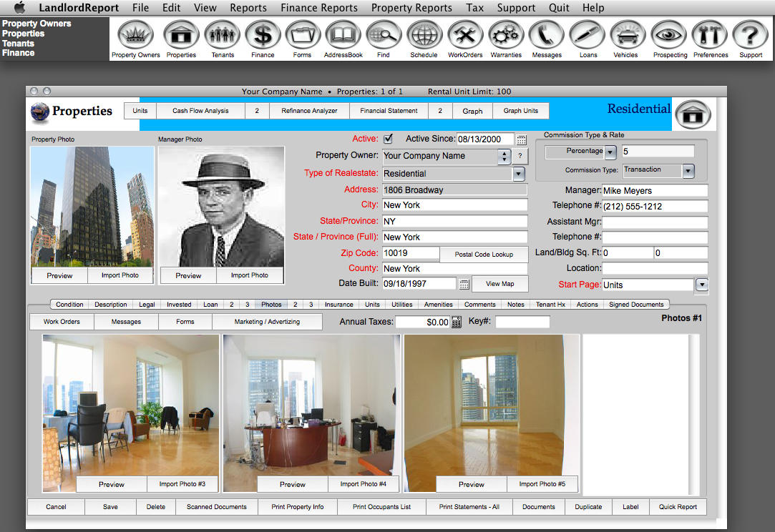
Task: Click the globe icon next to Properties title
Action: coord(39,112)
